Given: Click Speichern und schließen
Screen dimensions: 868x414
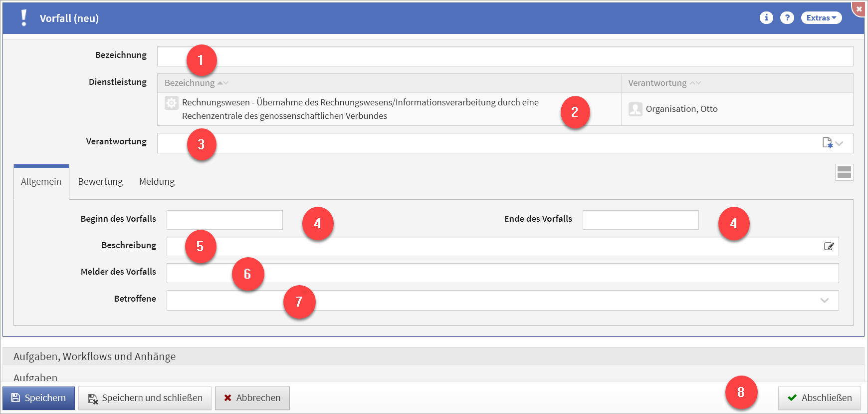Looking at the screenshot, I should tap(145, 398).
